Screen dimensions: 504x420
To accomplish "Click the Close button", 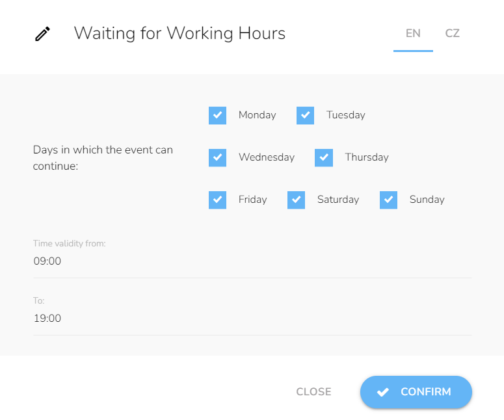I will pos(313,392).
